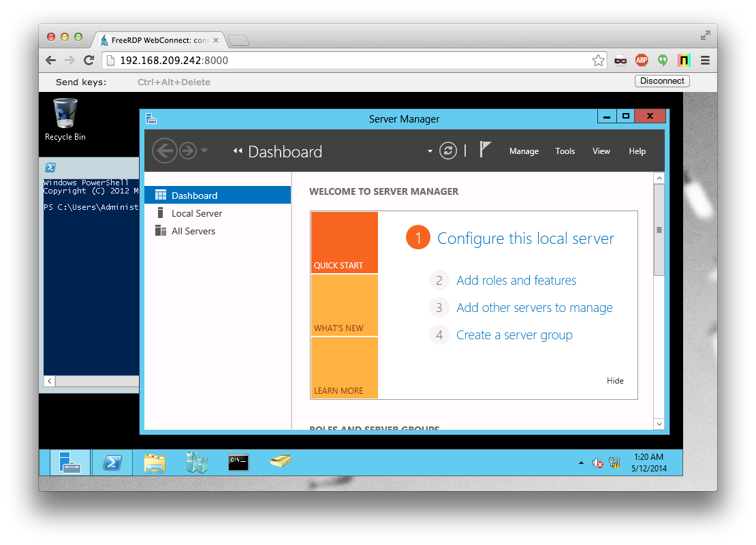756x545 pixels.
Task: Click the back navigation dropdown chevron
Action: click(x=204, y=151)
